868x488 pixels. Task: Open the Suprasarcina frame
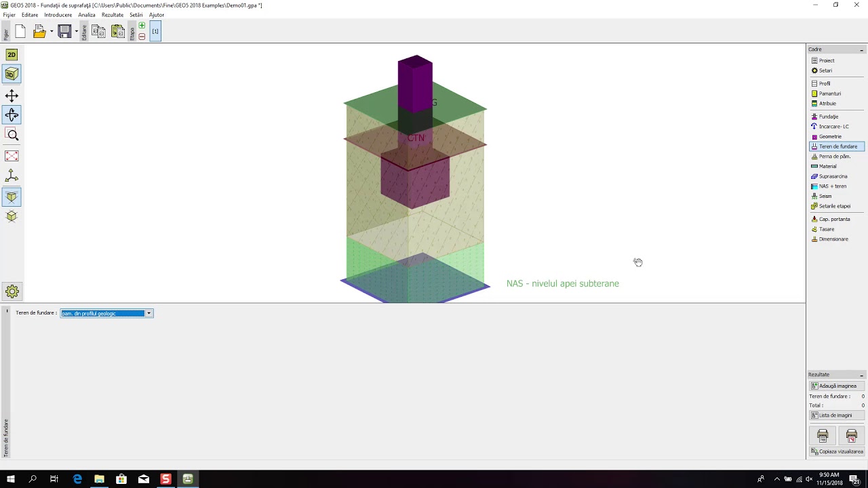pyautogui.click(x=837, y=176)
